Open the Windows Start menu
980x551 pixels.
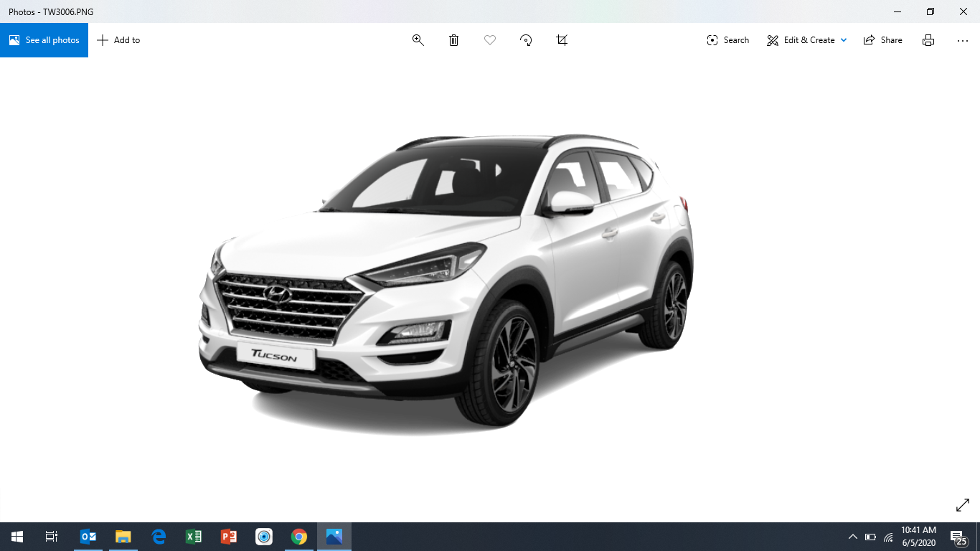coord(17,537)
